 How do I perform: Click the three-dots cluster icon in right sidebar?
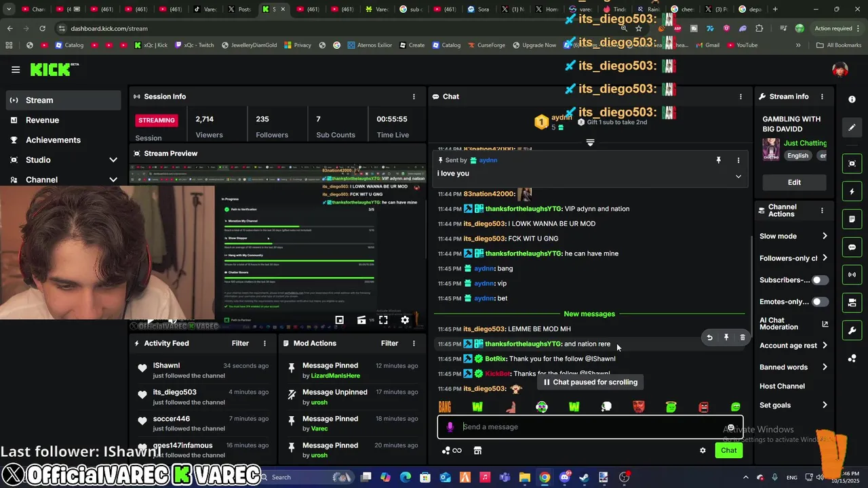point(852,358)
